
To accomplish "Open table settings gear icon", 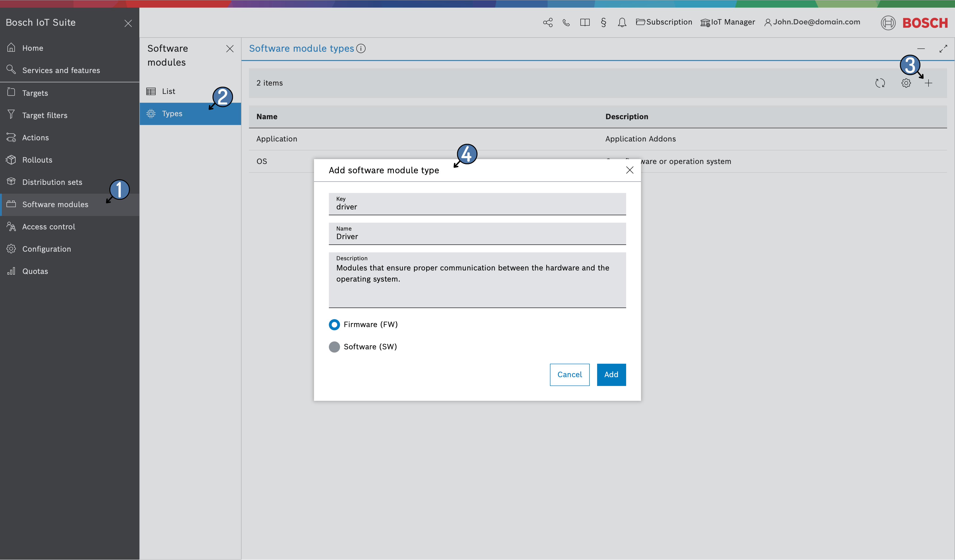I will tap(906, 83).
